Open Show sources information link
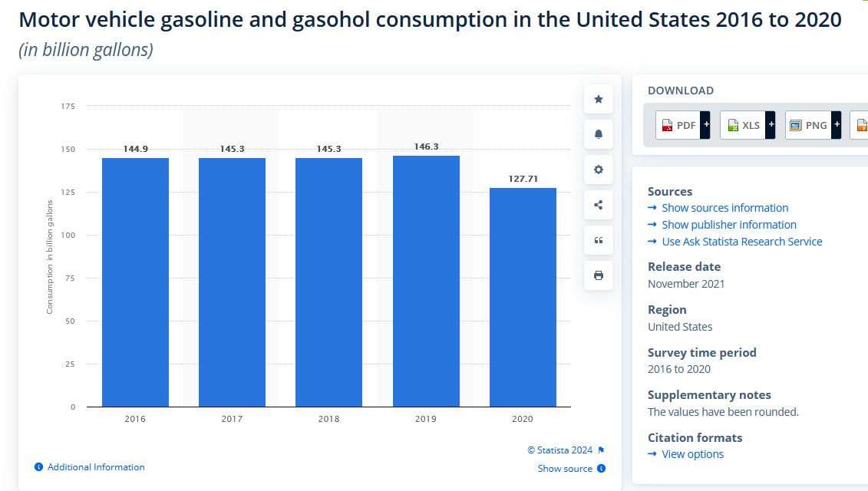Viewport: 868px width, 491px height. [724, 208]
